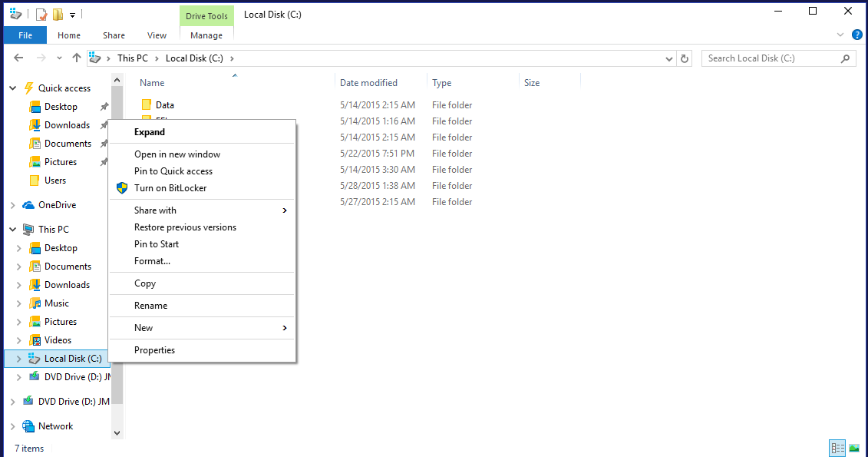Open the Data folder in file list
The width and height of the screenshot is (868, 457).
(164, 104)
